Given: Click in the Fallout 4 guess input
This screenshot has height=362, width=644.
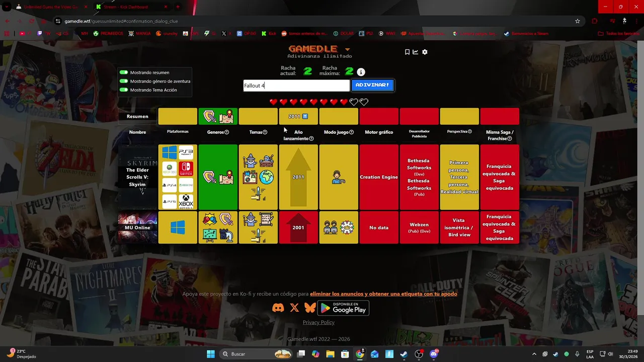Looking at the screenshot, I should pyautogui.click(x=296, y=85).
